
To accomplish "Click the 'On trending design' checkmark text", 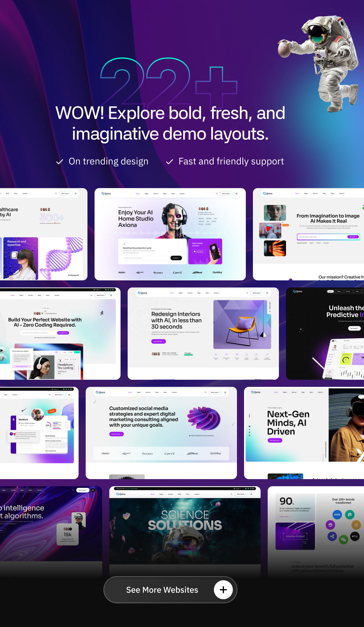I will coord(102,161).
